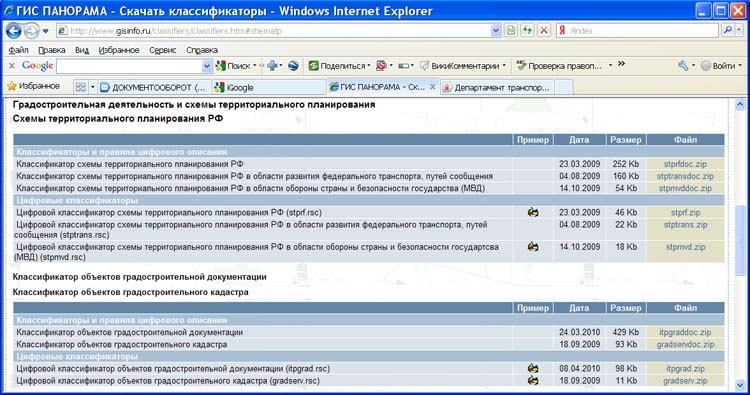Click the page scrollbar down arrow
The height and width of the screenshot is (395, 750).
(x=740, y=384)
